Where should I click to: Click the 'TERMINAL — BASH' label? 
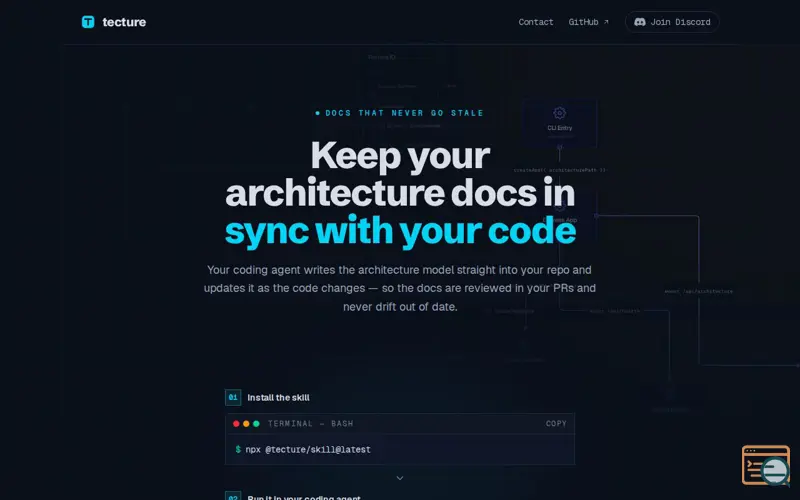[310, 423]
